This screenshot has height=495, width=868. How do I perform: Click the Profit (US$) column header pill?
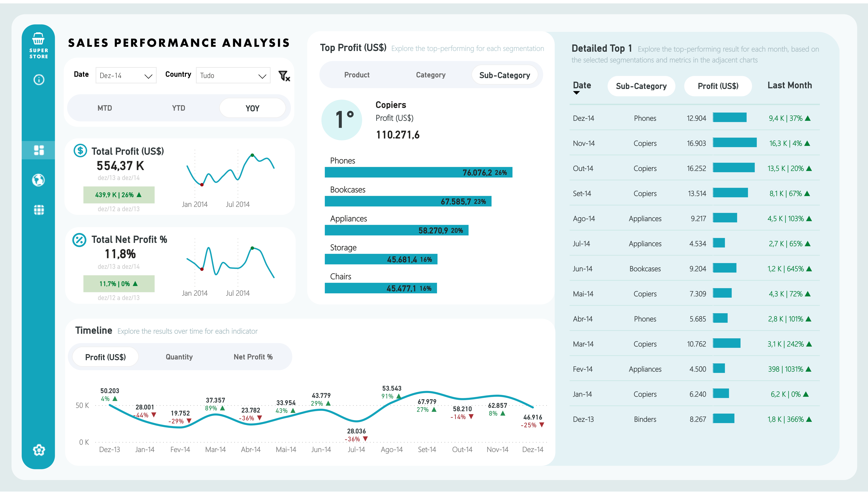click(718, 86)
